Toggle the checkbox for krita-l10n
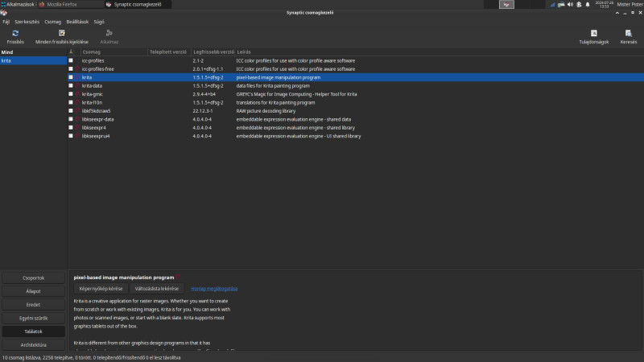644x362 pixels. click(71, 103)
